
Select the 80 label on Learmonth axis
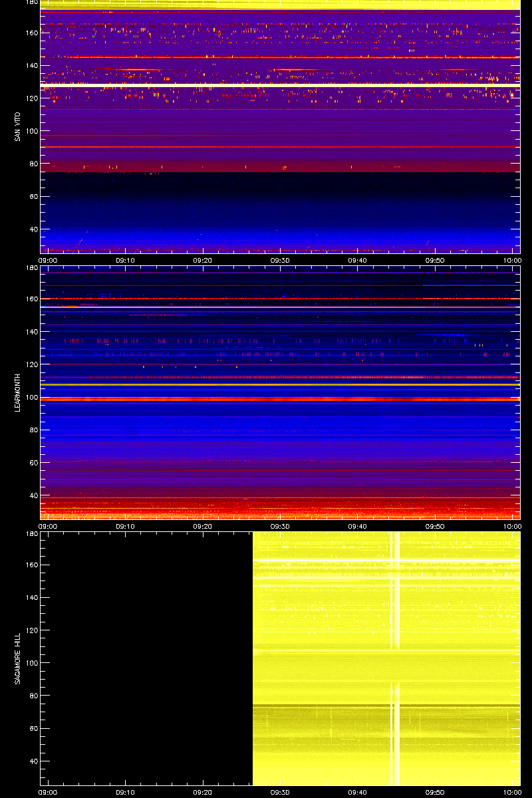pos(33,430)
